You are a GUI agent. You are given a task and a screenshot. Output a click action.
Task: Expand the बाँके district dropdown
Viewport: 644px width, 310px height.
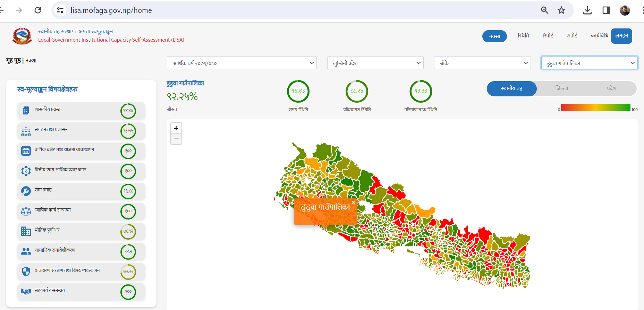[482, 63]
